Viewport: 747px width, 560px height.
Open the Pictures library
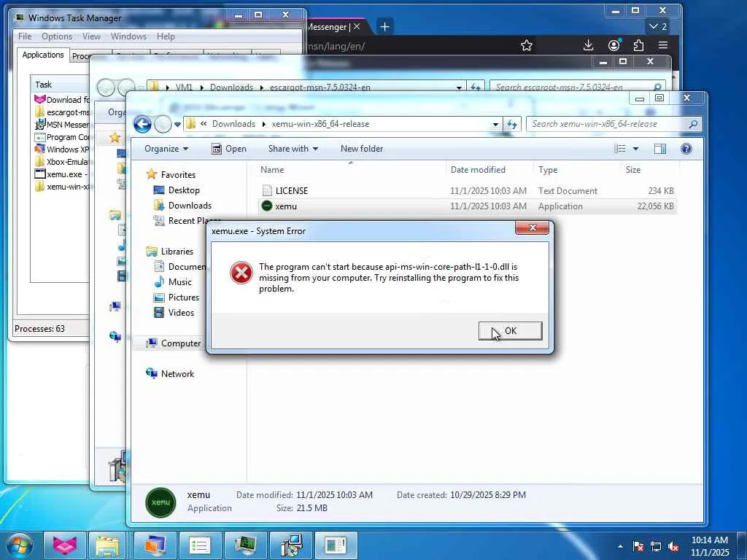183,297
